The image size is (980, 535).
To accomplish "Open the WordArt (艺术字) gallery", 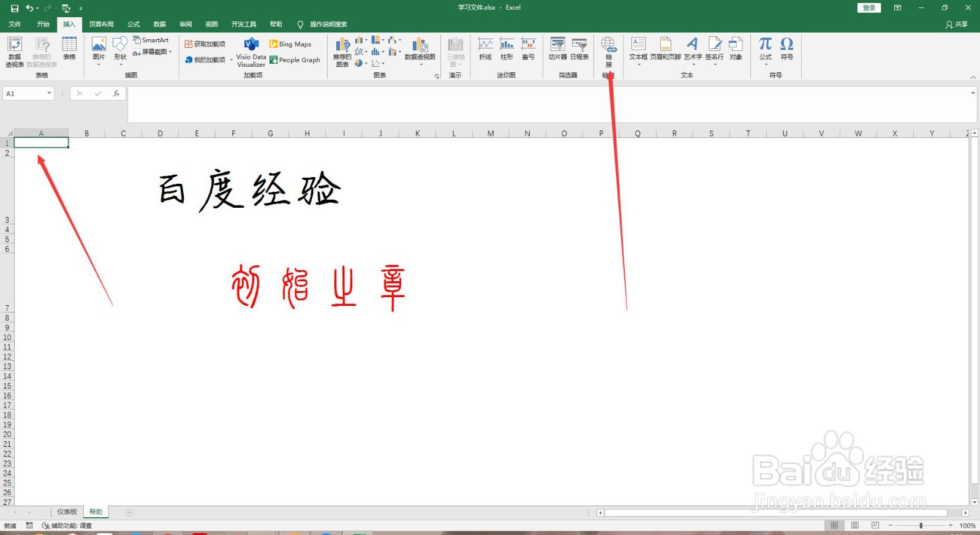I will pyautogui.click(x=693, y=51).
